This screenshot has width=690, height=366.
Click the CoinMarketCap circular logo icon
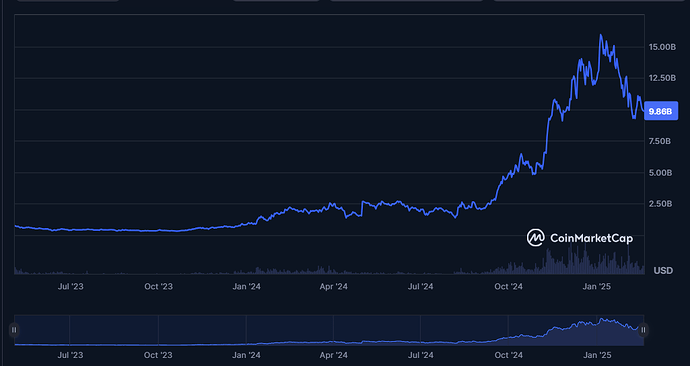(x=536, y=238)
